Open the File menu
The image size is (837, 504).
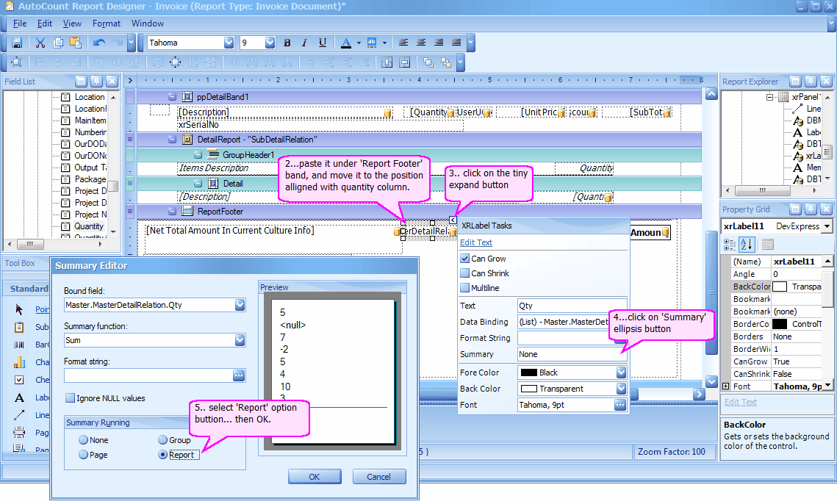[20, 24]
